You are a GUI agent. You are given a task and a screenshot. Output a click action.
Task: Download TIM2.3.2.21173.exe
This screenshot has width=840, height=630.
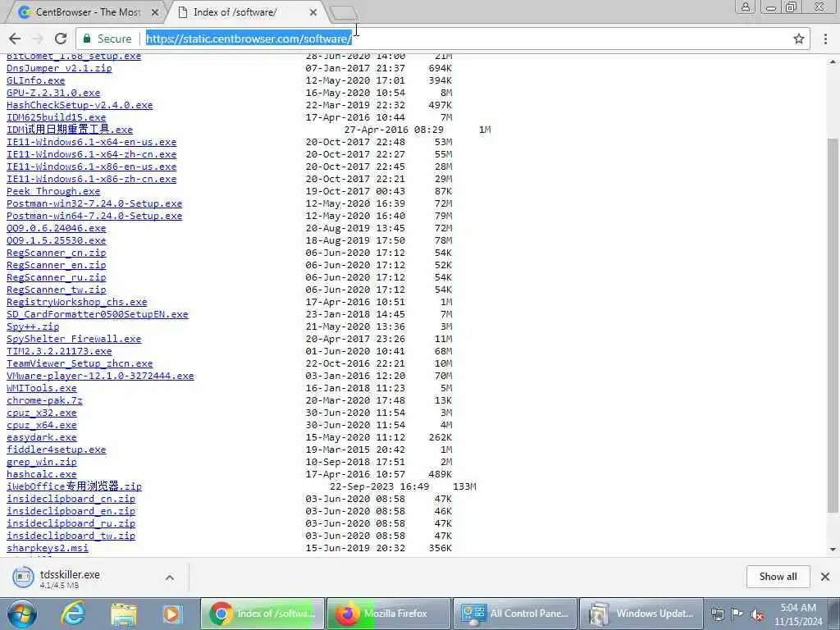(59, 351)
